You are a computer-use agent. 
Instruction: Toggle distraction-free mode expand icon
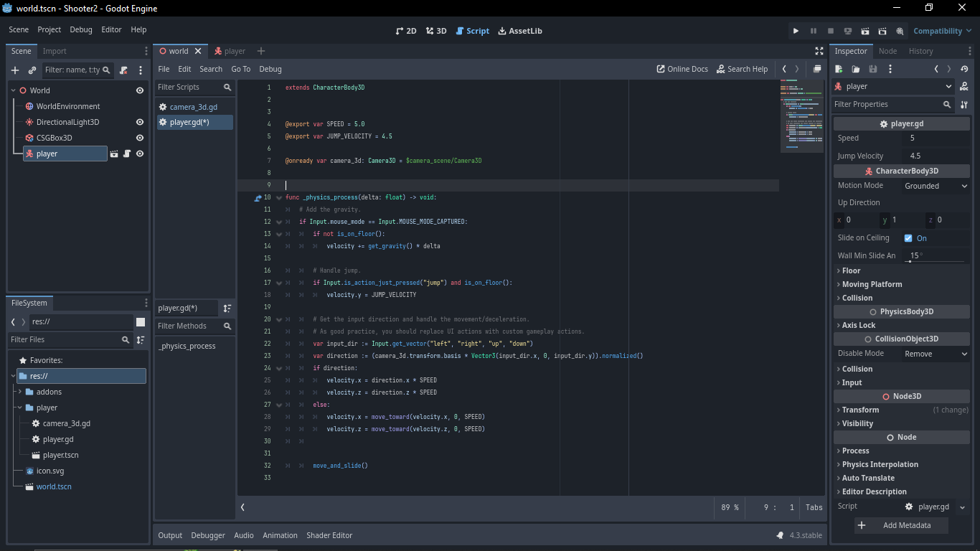[819, 51]
